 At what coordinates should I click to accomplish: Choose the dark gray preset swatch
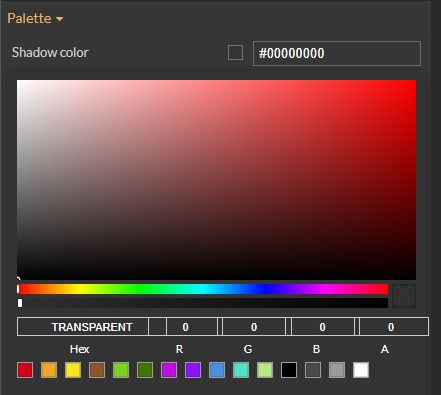pos(313,370)
